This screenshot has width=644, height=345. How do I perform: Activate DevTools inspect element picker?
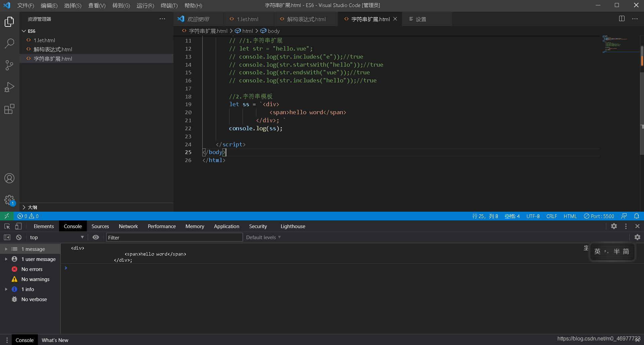(x=7, y=226)
